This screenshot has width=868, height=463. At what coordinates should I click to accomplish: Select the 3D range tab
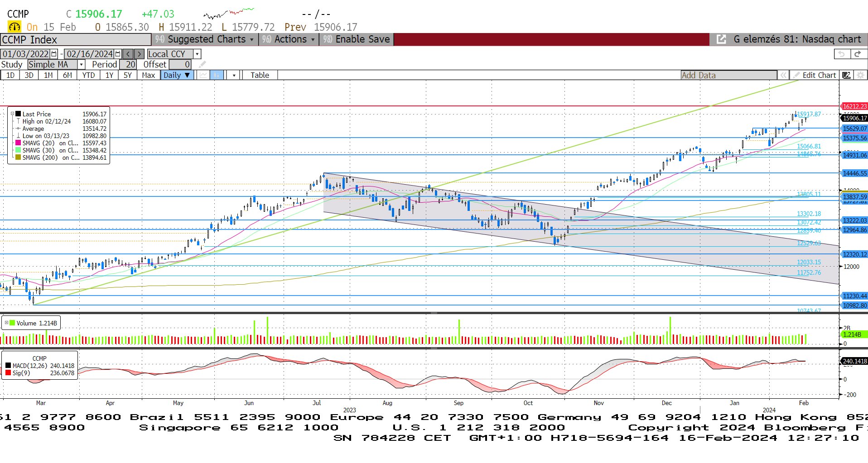[x=29, y=75]
